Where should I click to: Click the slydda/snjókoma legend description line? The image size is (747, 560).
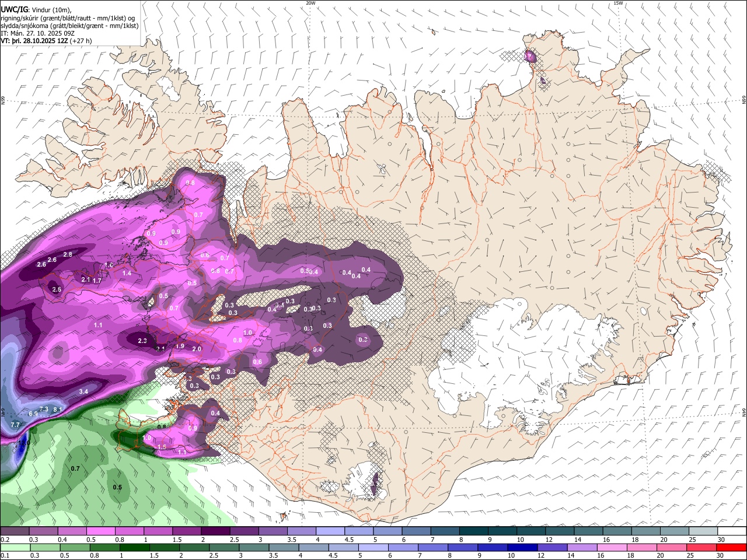pos(69,26)
